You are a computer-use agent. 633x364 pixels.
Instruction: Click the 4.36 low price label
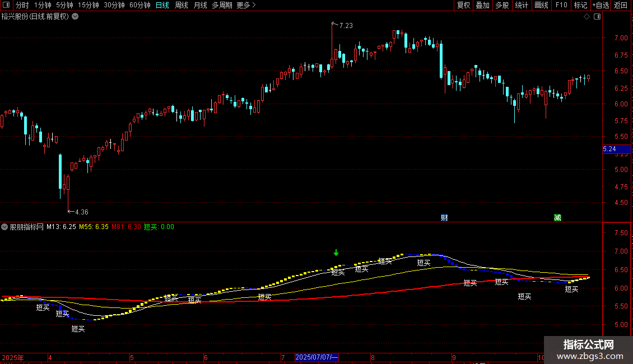tap(82, 212)
